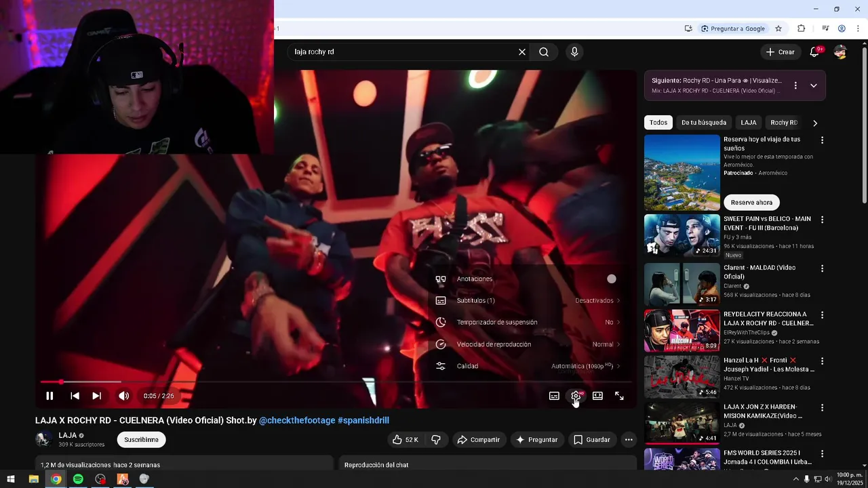Image resolution: width=868 pixels, height=488 pixels.
Task: Dislike the video with thumbs down
Action: pos(436,440)
